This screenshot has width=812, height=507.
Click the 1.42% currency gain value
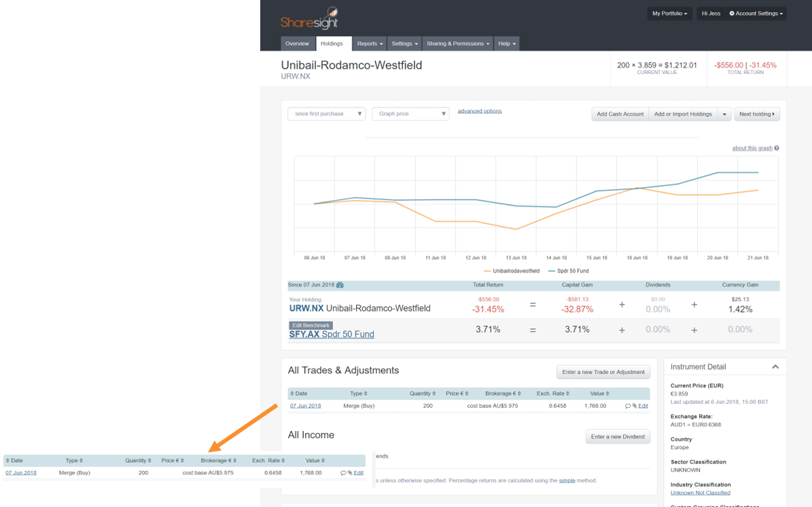[740, 309]
